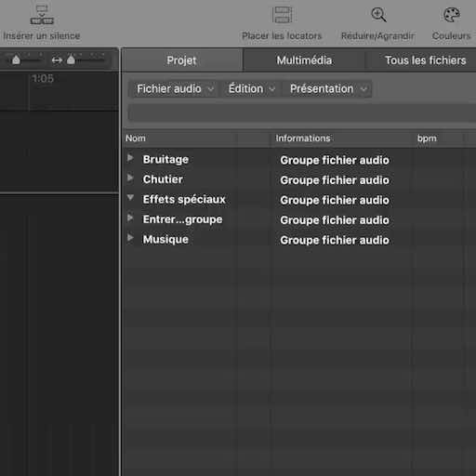Collapse the Effets spéciaux group

pos(130,198)
